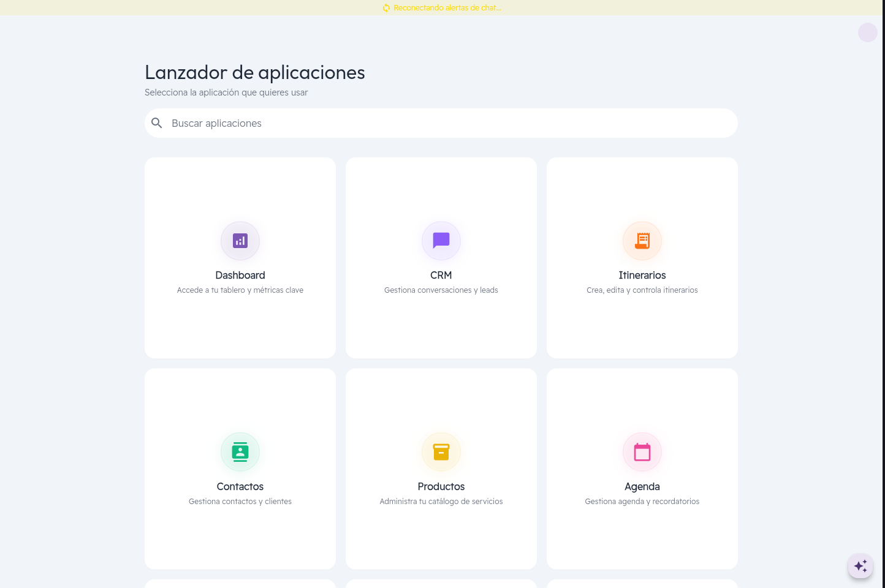Click the 'Administra tu catálogo de servicios' description
The height and width of the screenshot is (588, 885).
tap(441, 502)
